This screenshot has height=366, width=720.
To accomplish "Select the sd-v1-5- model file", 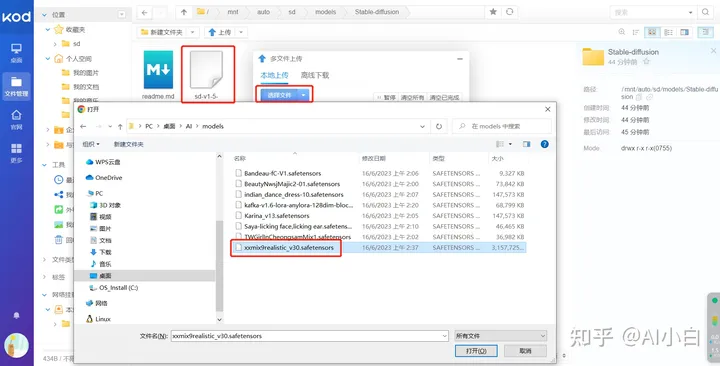I will tap(206, 75).
